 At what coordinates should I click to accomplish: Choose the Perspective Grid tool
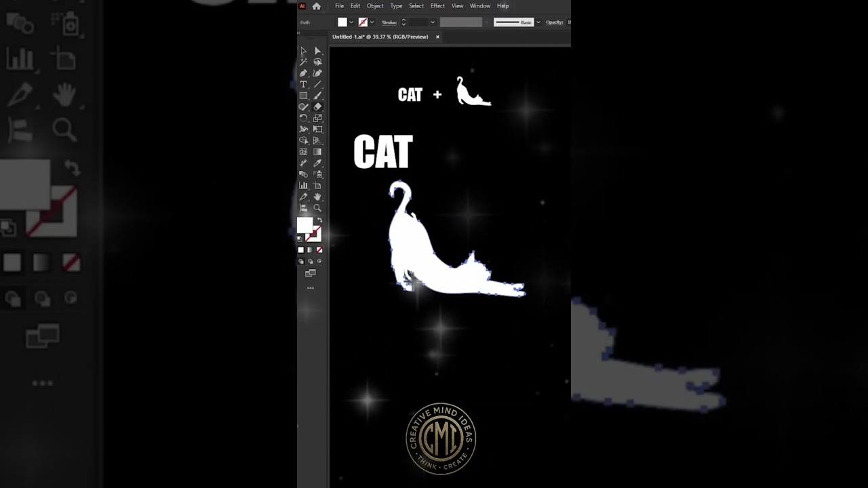[317, 140]
